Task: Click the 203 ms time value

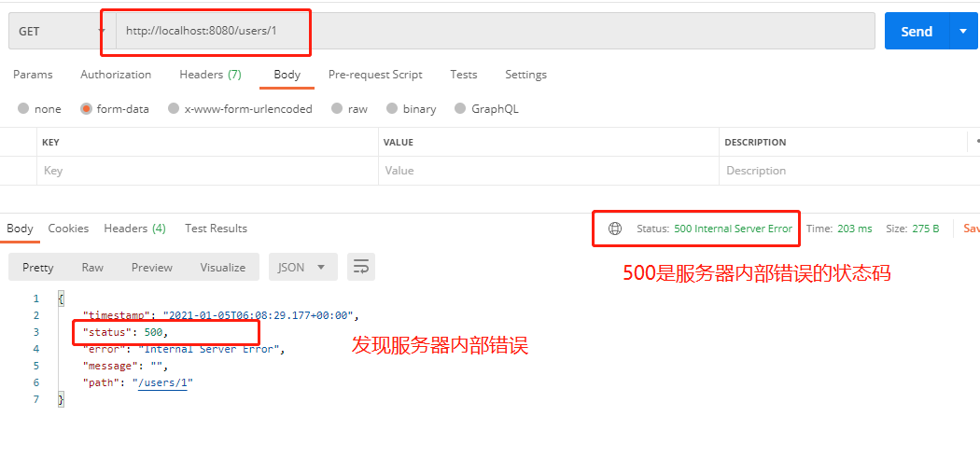Action: [854, 229]
